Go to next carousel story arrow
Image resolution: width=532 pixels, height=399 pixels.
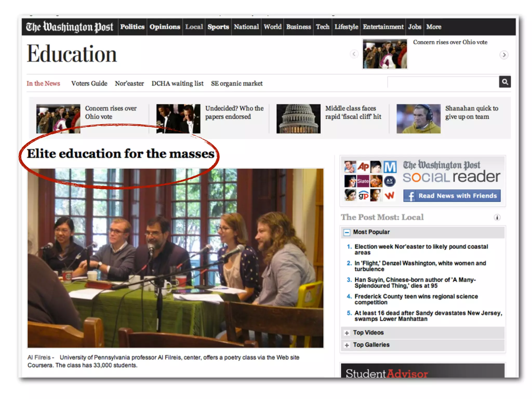tap(504, 55)
